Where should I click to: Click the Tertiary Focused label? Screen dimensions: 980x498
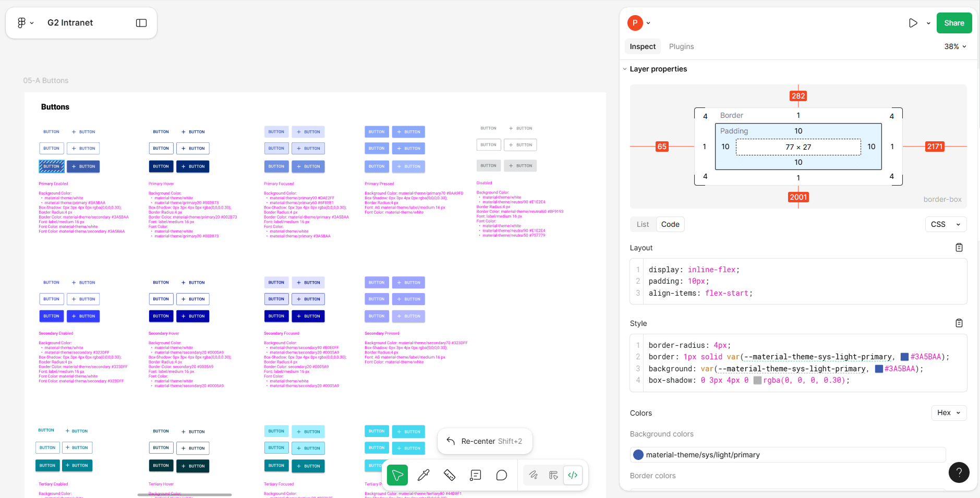pyautogui.click(x=279, y=484)
